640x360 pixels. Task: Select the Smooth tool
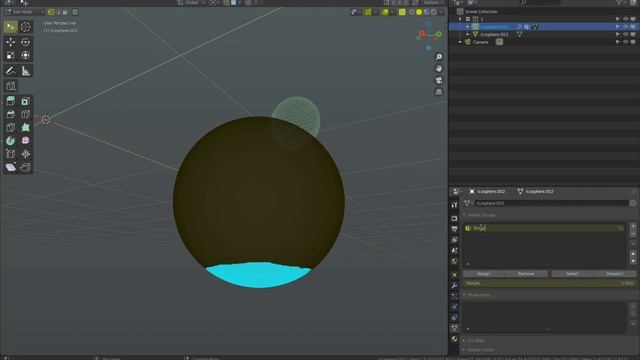tap(25, 140)
